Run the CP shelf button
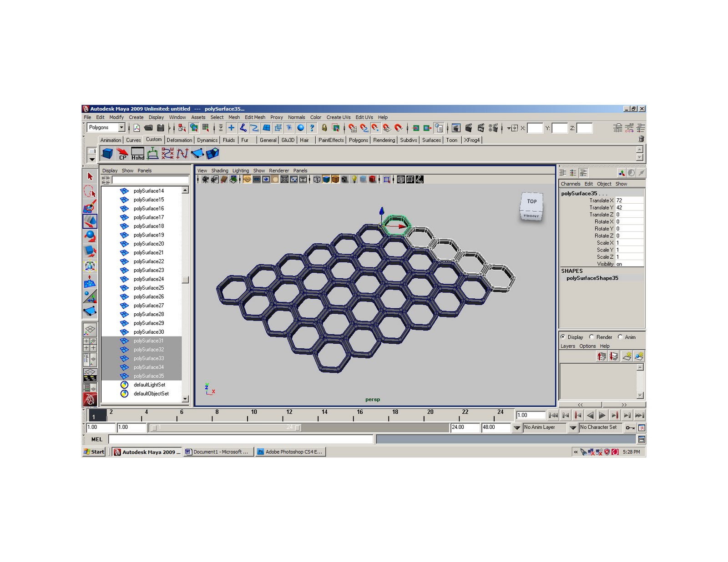The height and width of the screenshot is (562, 728). (x=122, y=154)
